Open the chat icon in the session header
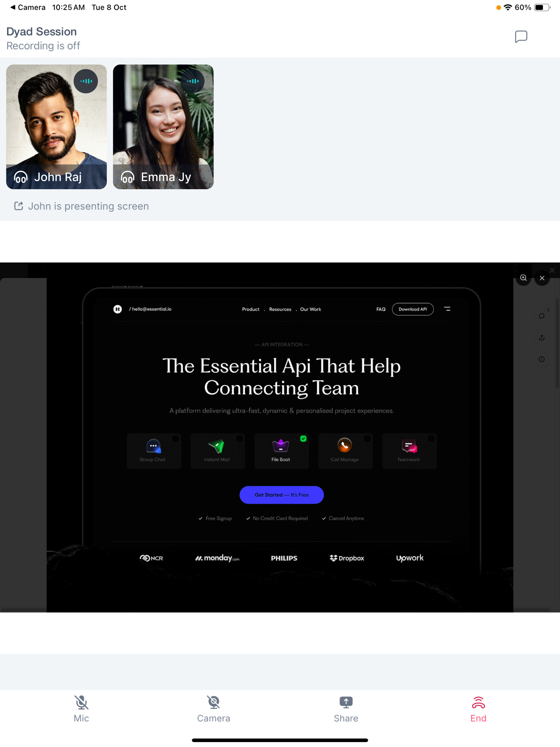Image resolution: width=560 pixels, height=747 pixels. click(521, 36)
